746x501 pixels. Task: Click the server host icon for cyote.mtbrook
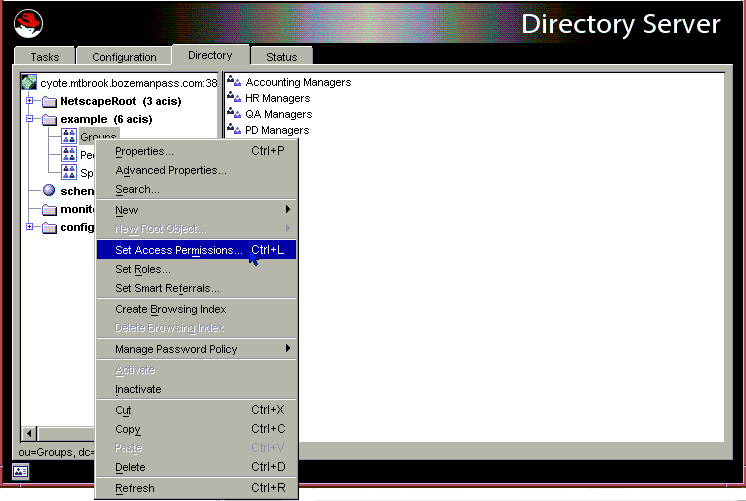[x=29, y=82]
